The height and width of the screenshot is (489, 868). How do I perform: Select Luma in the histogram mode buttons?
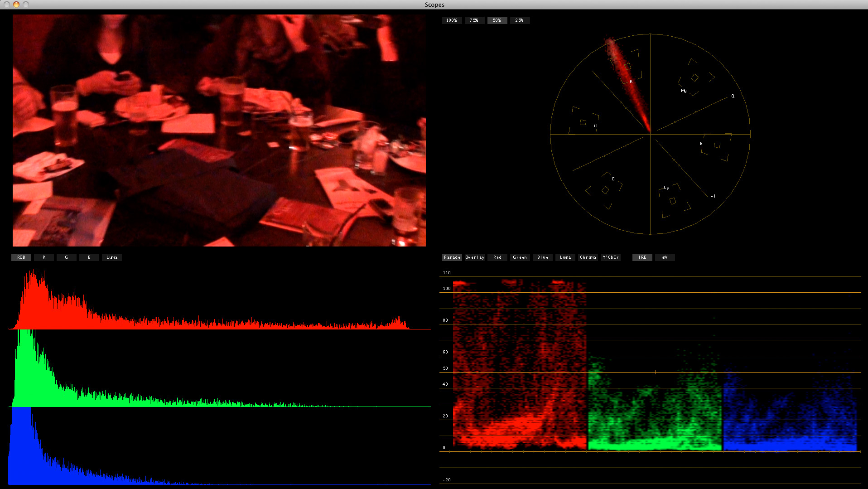(112, 257)
